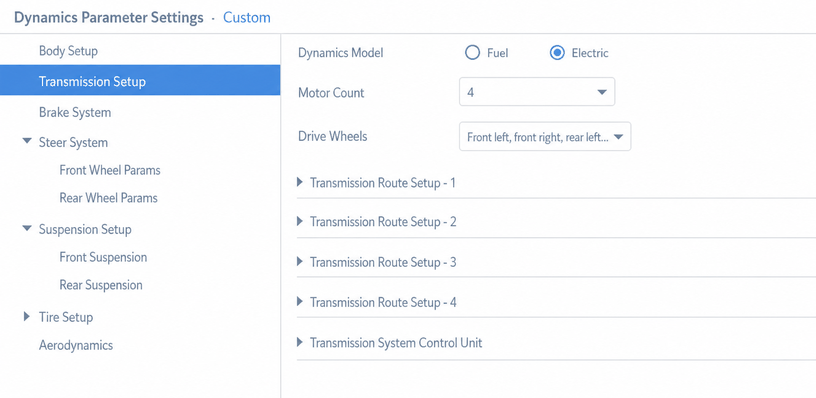Open the Drive Wheels dropdown
816x398 pixels.
coord(545,137)
